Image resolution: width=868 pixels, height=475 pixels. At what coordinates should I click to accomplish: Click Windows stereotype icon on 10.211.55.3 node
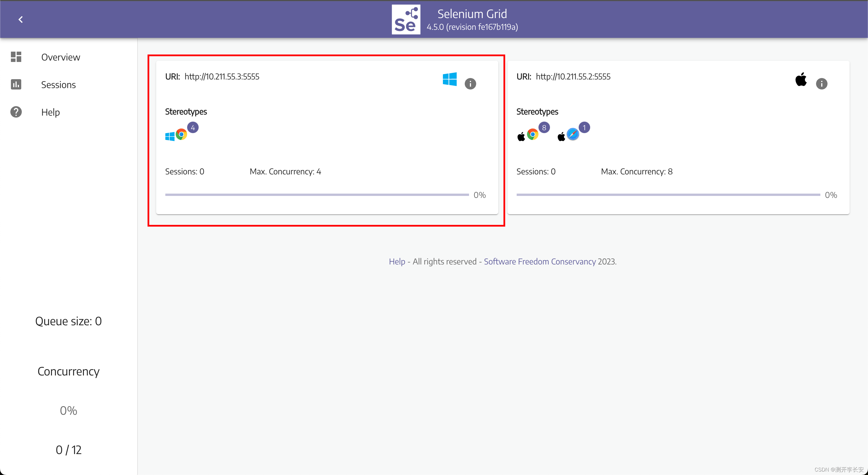[170, 136]
